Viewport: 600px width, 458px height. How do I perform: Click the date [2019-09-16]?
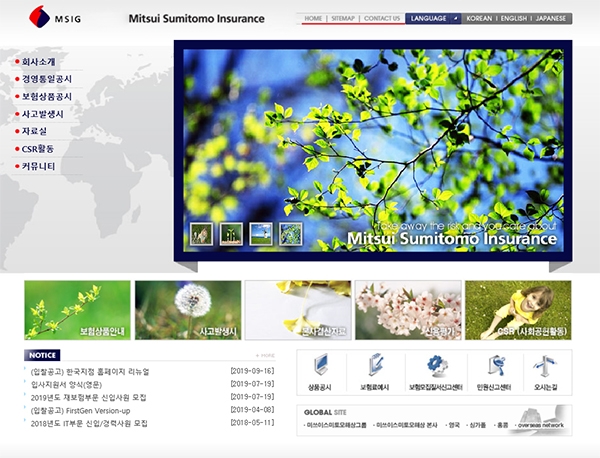[253, 371]
